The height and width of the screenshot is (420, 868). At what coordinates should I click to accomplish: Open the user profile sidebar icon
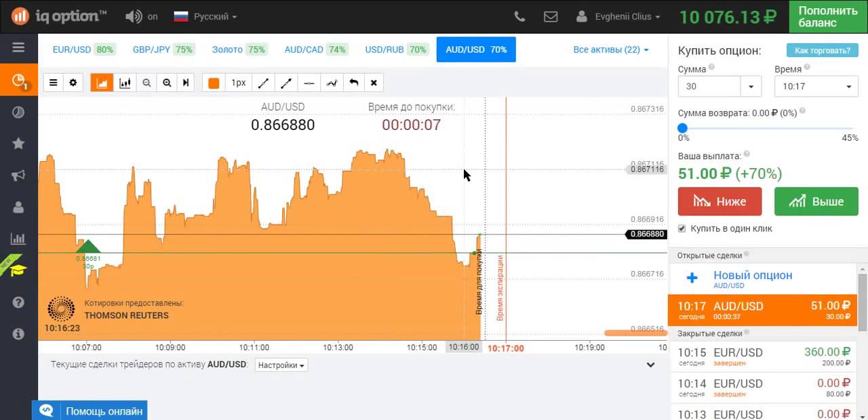[18, 207]
